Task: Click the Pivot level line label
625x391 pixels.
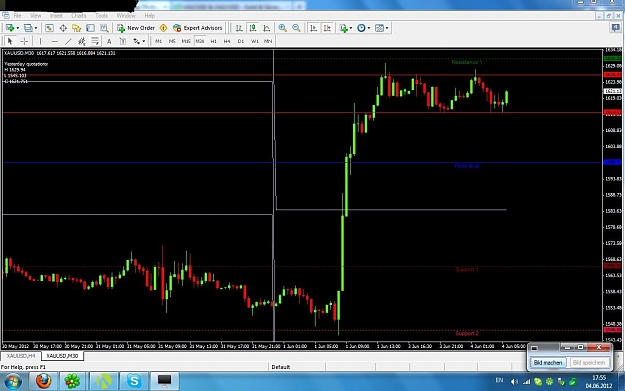Action: [x=467, y=166]
